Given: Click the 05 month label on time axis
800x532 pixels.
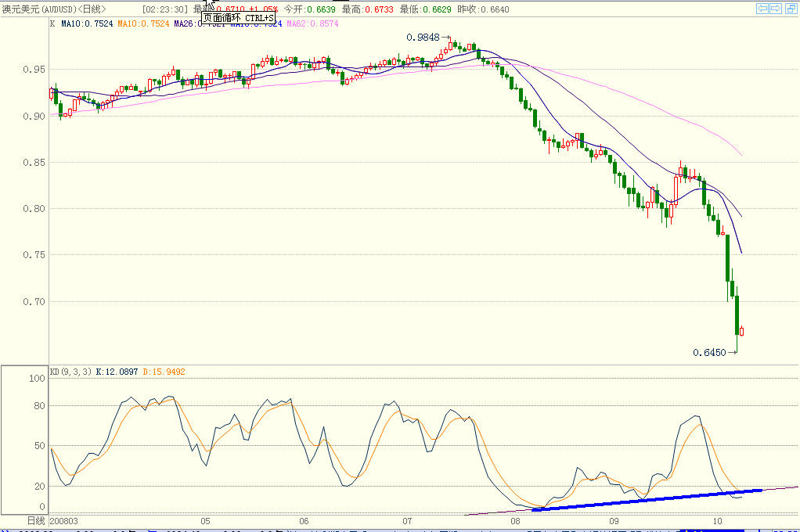Looking at the screenshot, I should coord(205,521).
